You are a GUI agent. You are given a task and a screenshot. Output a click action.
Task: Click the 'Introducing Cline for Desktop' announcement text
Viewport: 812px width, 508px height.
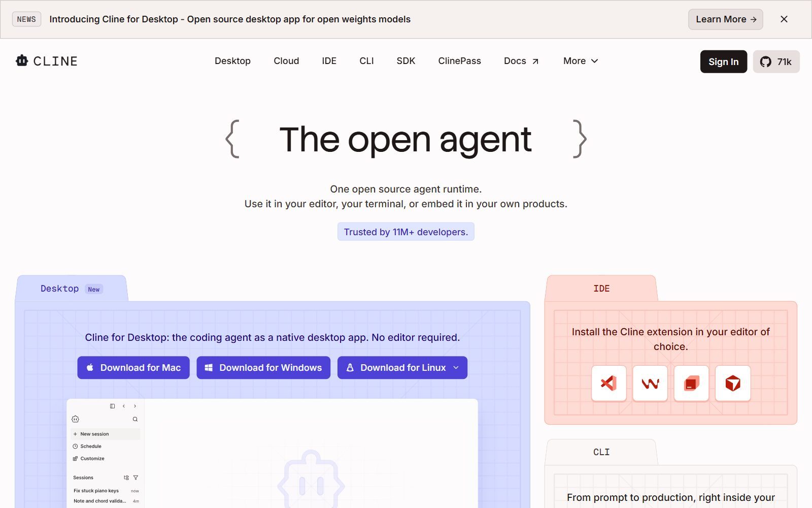click(230, 19)
